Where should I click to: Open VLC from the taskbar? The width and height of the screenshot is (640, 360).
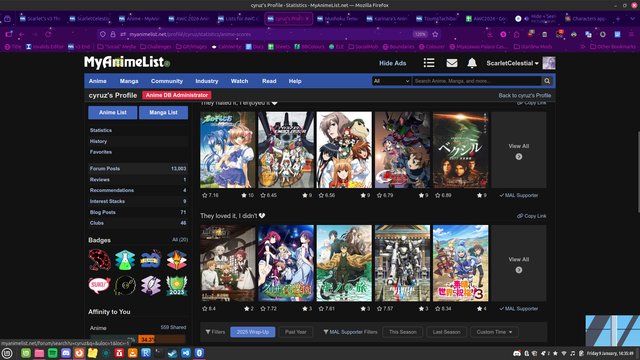132,353
